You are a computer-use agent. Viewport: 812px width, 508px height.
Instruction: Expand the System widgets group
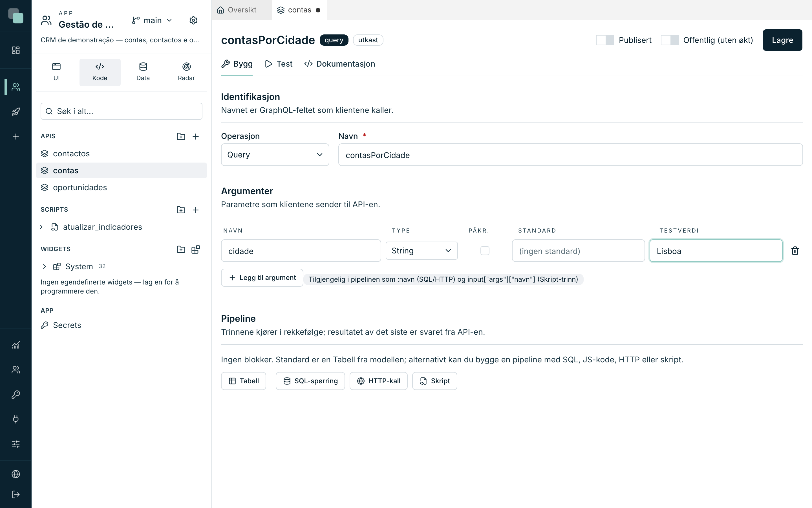point(44,266)
